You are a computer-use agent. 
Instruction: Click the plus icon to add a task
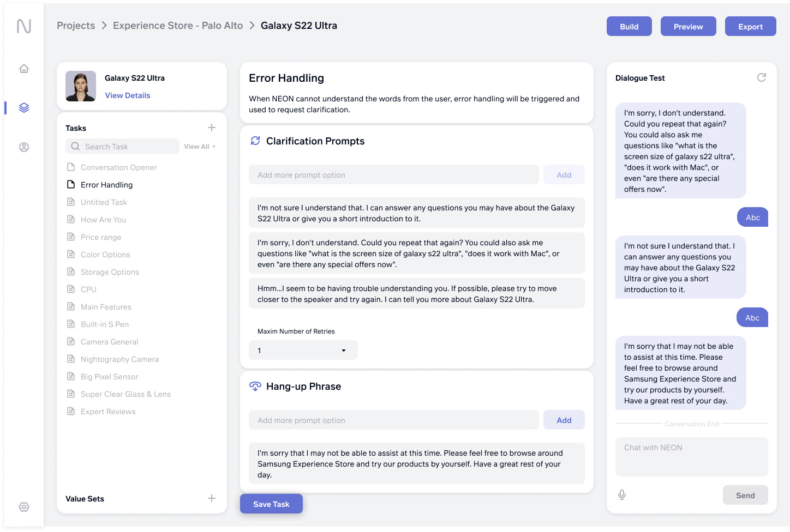212,128
